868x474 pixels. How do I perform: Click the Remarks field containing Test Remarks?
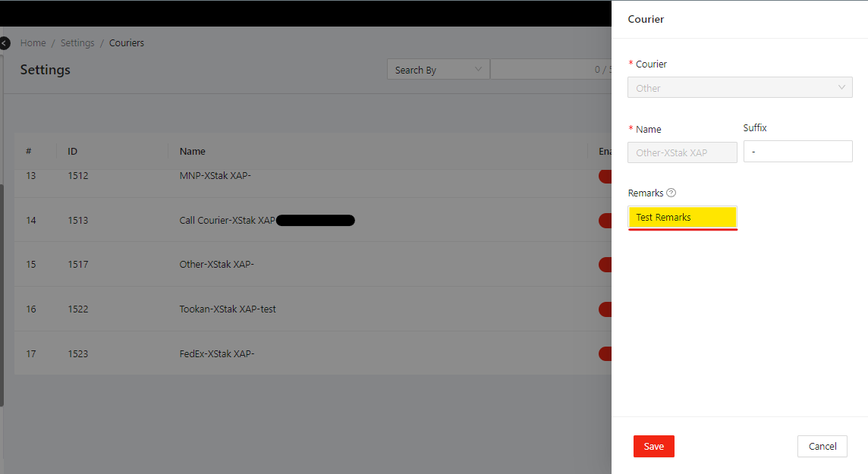(x=682, y=218)
